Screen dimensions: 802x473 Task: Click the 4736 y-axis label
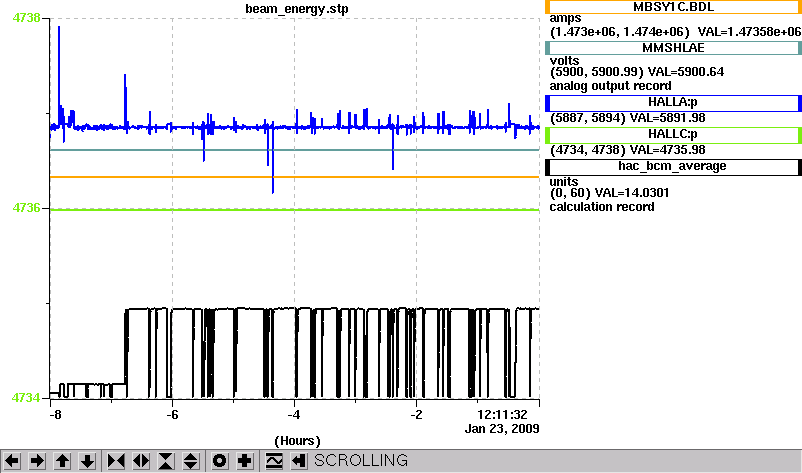pos(26,208)
